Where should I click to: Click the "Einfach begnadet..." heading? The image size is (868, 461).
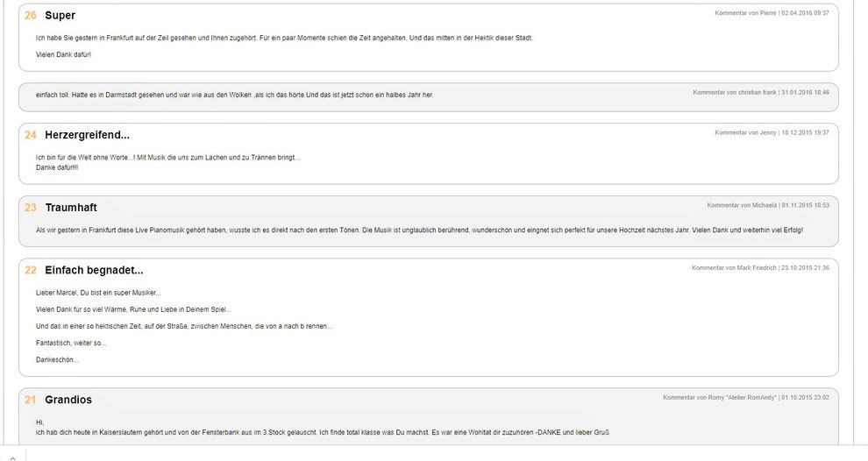tap(94, 270)
